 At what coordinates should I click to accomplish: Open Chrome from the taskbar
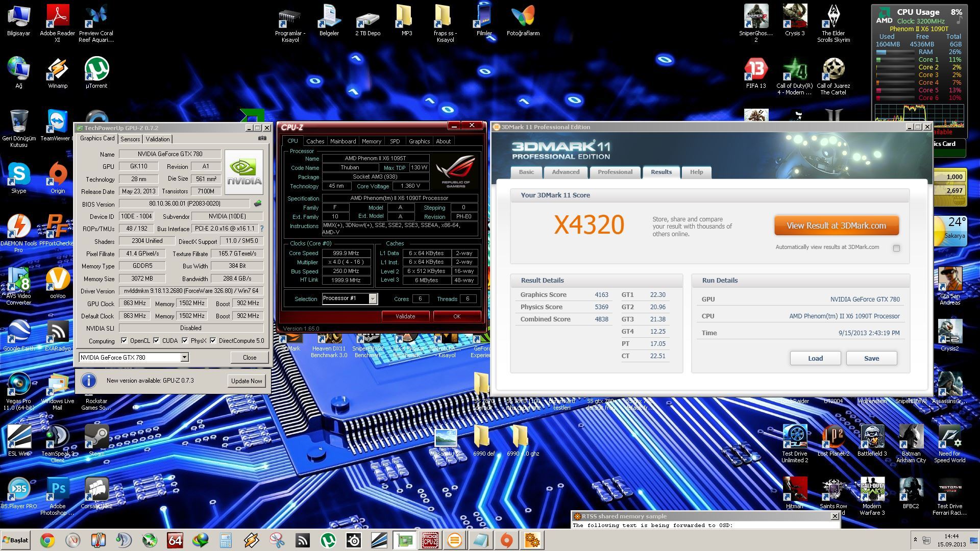(x=47, y=540)
